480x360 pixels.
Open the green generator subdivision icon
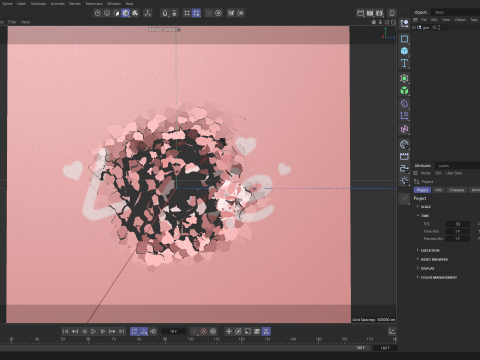404,78
